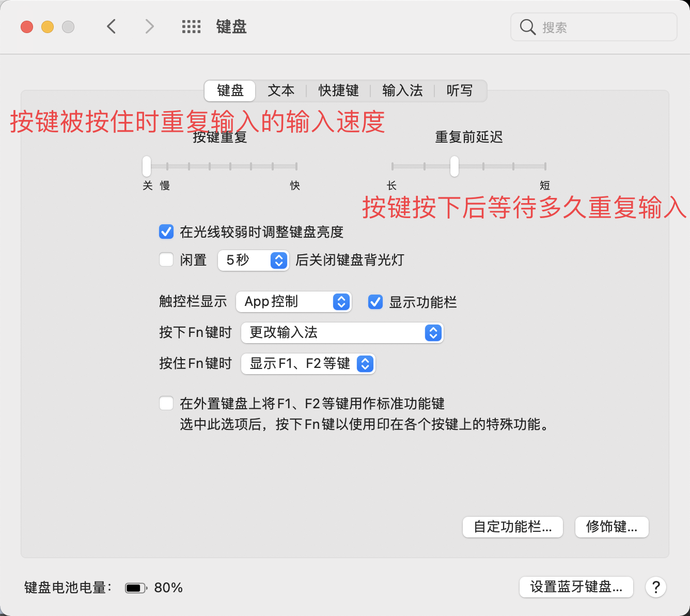Click the 自定功能栏… button
Viewport: 690px width, 616px height.
[x=513, y=527]
